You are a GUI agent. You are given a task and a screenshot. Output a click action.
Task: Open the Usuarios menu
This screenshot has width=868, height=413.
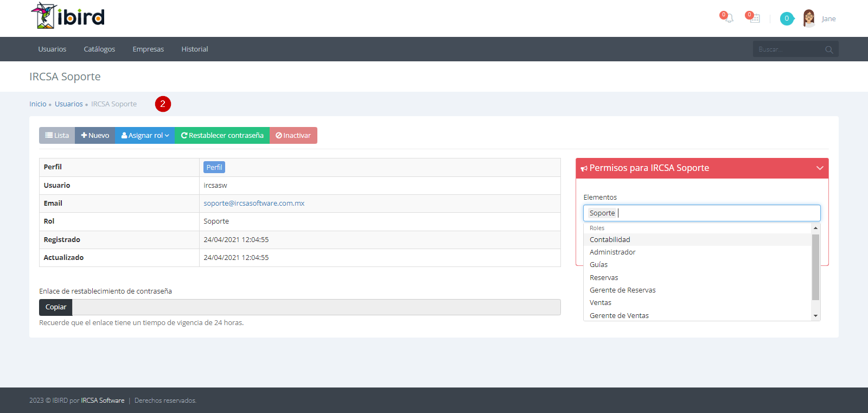tap(52, 49)
